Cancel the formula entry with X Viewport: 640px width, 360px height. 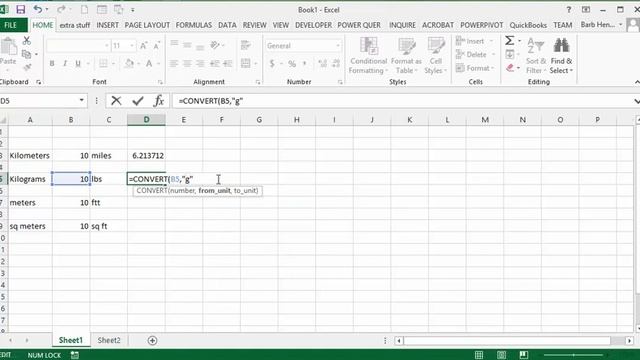(x=116, y=100)
